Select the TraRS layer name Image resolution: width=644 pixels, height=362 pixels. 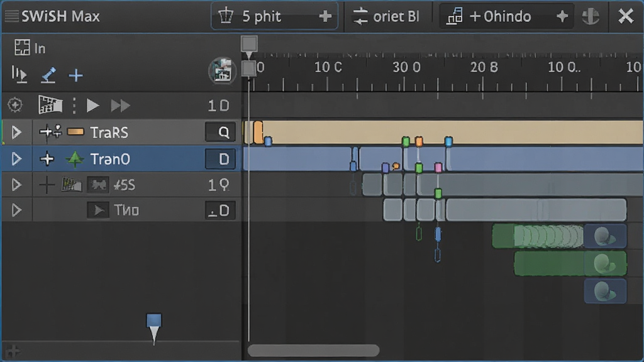[109, 133]
